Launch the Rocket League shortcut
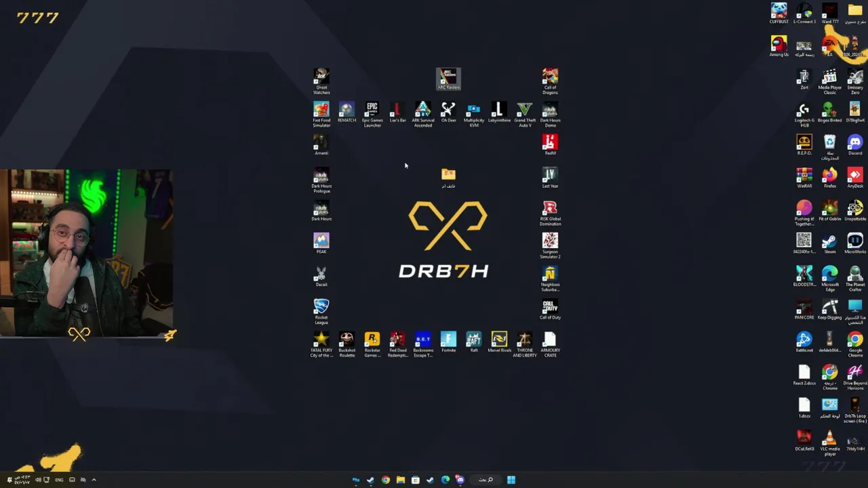The image size is (868, 488). point(321,312)
